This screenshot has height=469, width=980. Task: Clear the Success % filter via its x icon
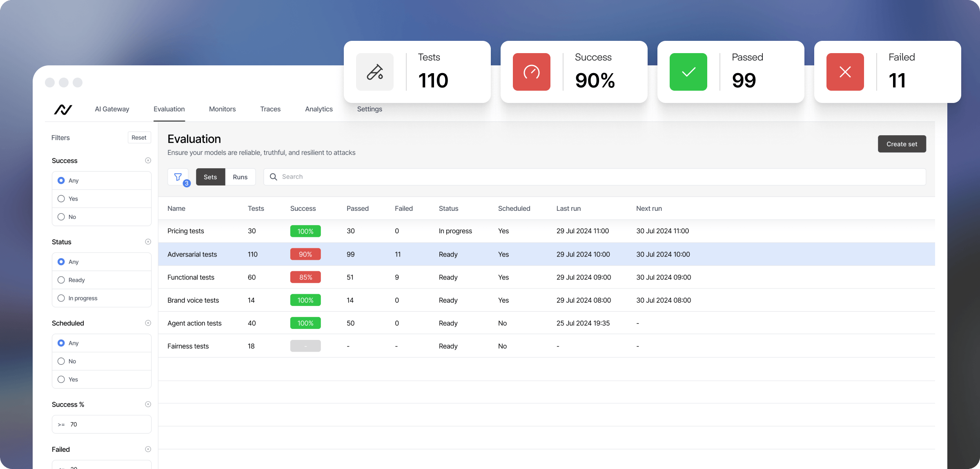pyautogui.click(x=148, y=404)
